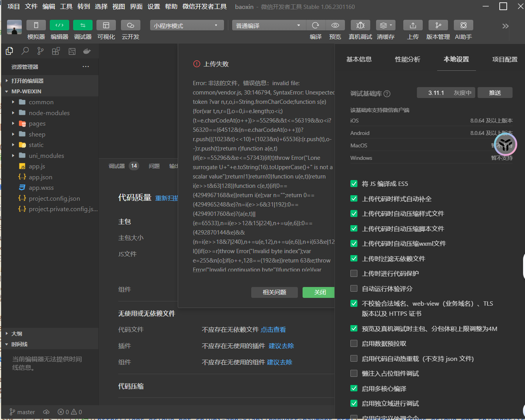The image size is (525, 420).
Task: Open cloud development (云开发)
Action: pyautogui.click(x=131, y=25)
